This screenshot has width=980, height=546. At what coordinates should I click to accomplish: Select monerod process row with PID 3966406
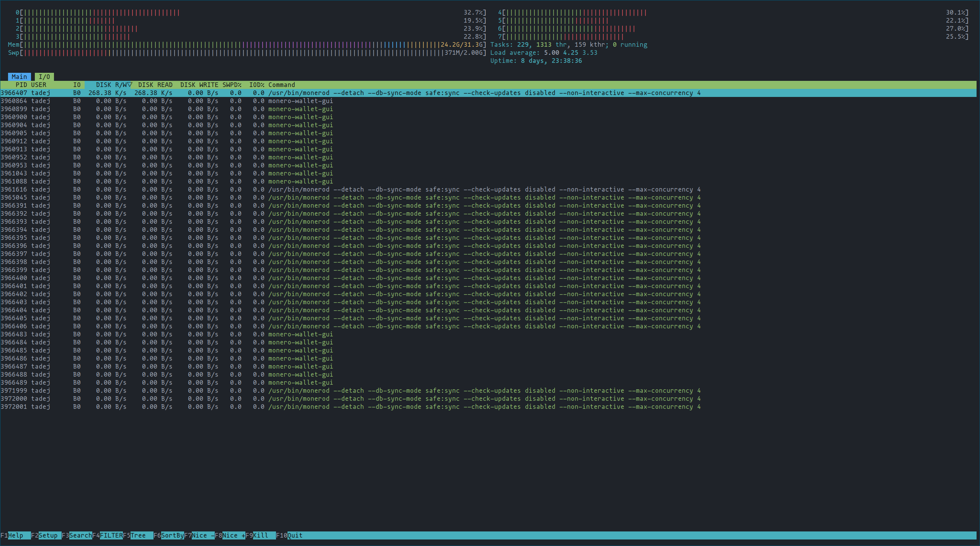[x=488, y=326]
